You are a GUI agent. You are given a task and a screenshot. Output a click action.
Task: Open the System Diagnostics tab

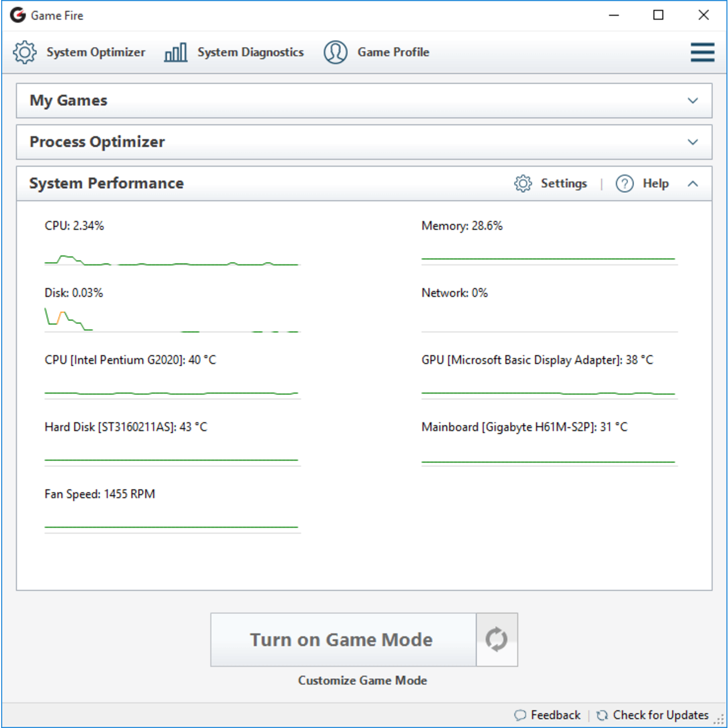pyautogui.click(x=250, y=52)
